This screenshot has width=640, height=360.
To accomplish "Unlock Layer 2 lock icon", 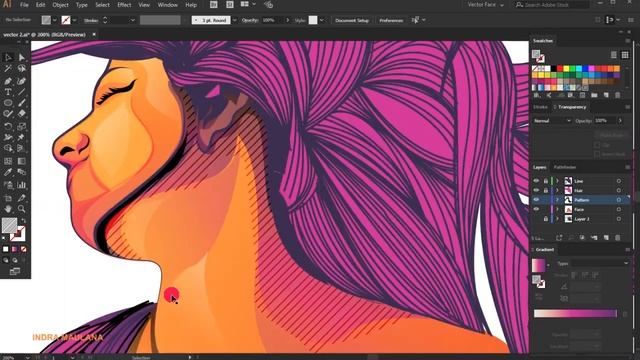I will click(x=546, y=219).
